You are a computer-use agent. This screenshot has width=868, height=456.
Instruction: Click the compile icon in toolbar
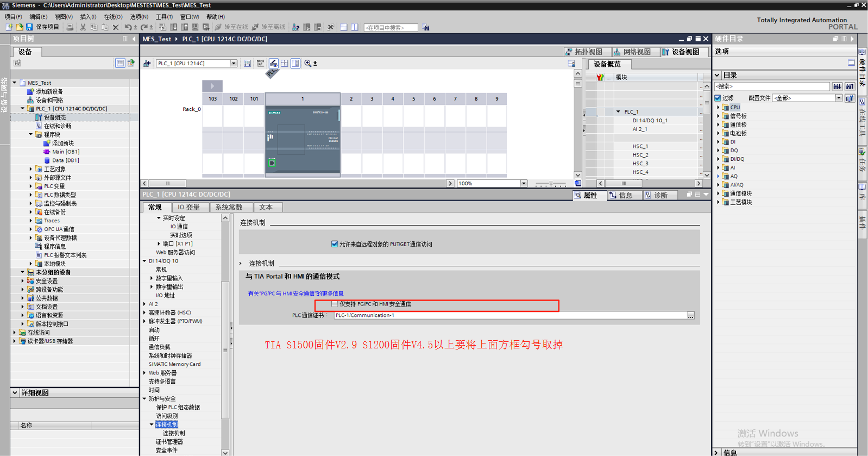point(162,27)
